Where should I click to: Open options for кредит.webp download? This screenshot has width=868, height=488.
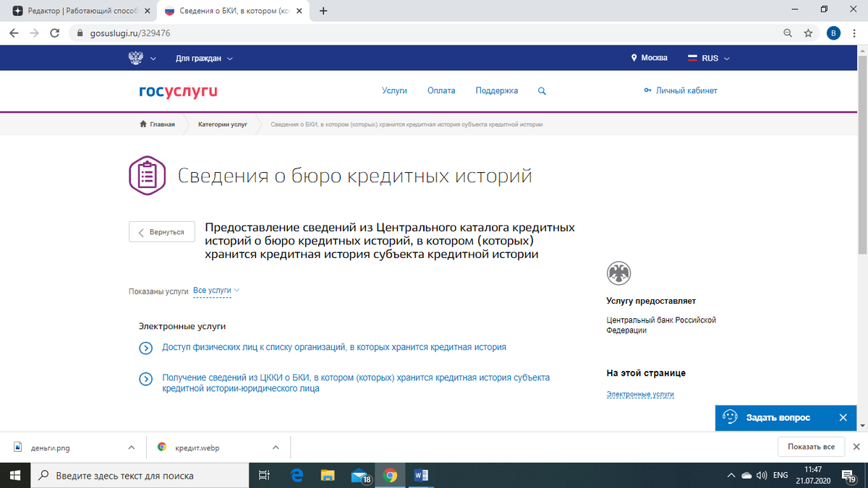point(275,448)
